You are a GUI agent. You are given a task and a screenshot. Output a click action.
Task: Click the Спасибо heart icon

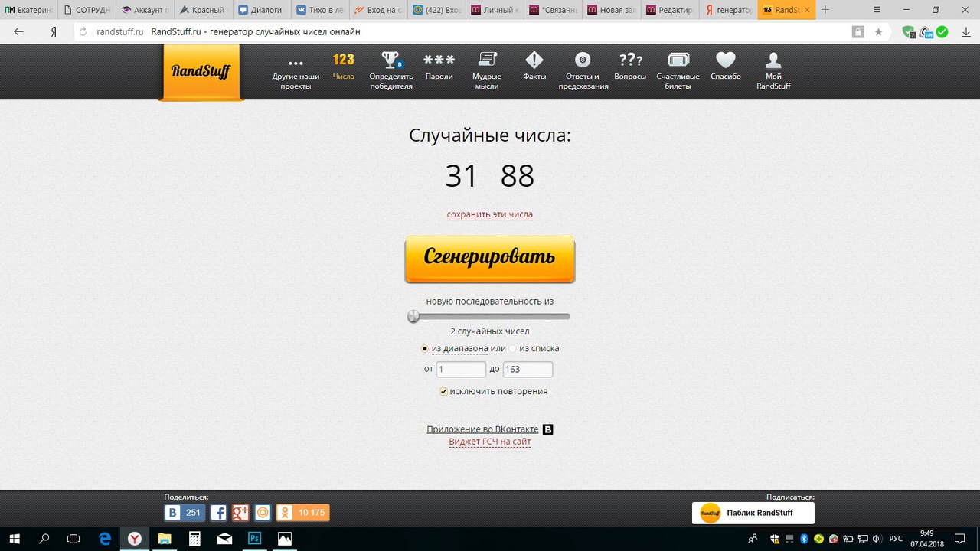point(725,60)
